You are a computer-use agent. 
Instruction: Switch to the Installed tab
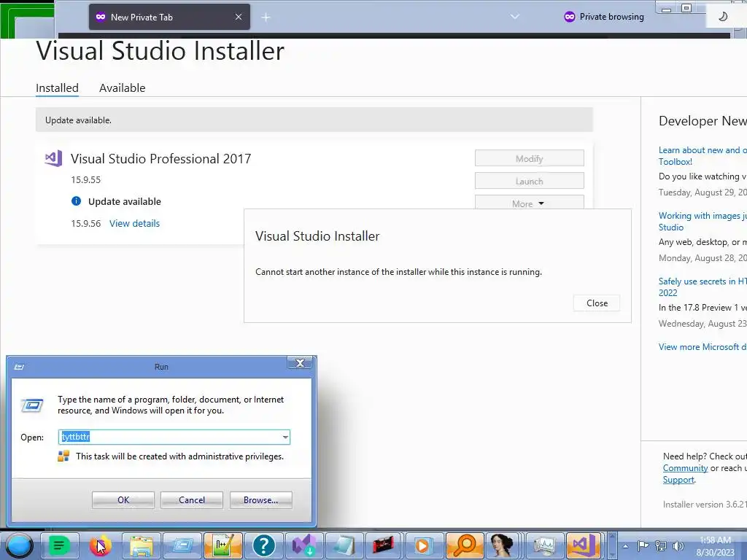pyautogui.click(x=57, y=87)
